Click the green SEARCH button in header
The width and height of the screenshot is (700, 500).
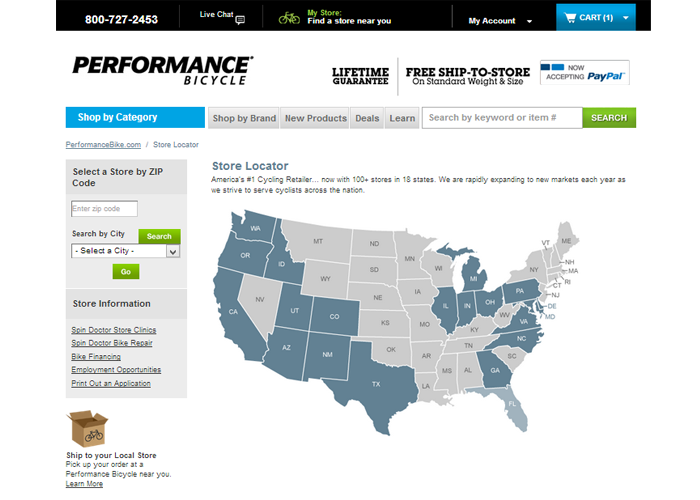click(x=609, y=118)
